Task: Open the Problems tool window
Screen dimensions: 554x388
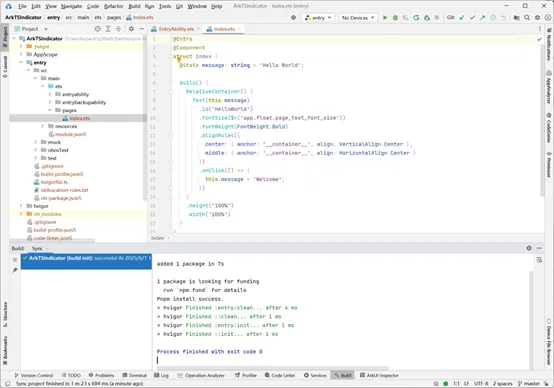Action: coord(101,375)
